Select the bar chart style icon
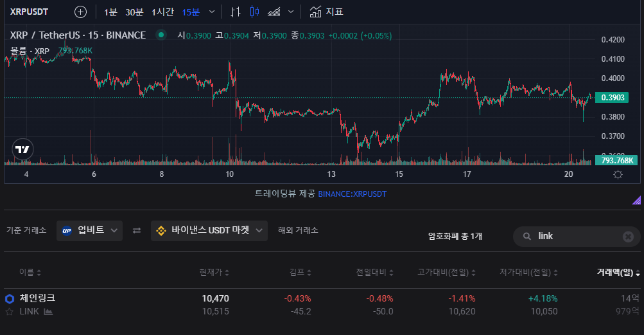 click(x=236, y=12)
